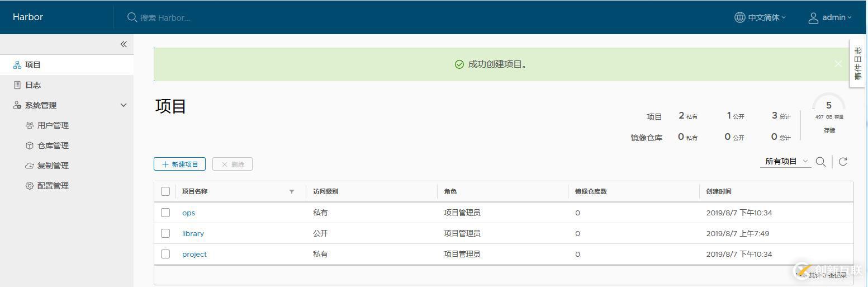Tick the checkbox for the ops project
The height and width of the screenshot is (287, 868).
165,213
